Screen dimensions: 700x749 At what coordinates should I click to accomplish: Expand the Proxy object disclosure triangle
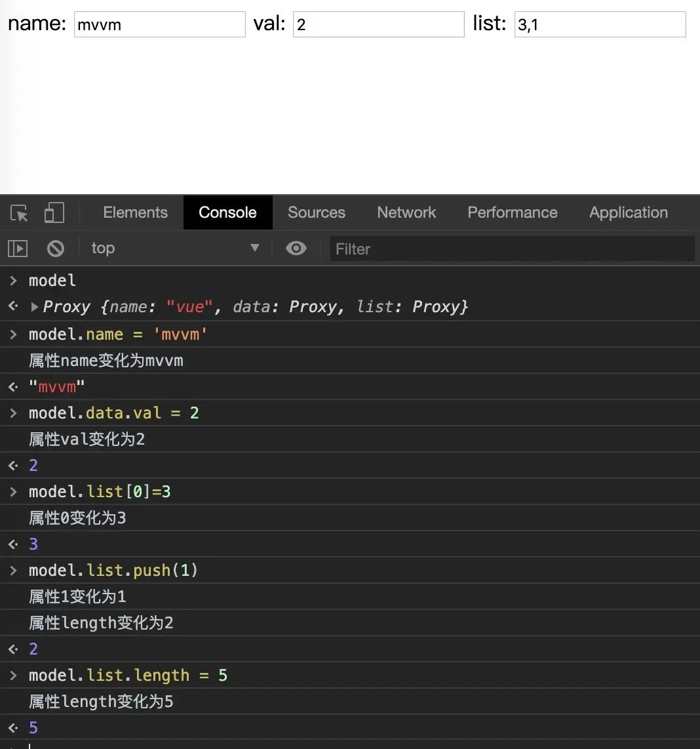click(x=34, y=307)
